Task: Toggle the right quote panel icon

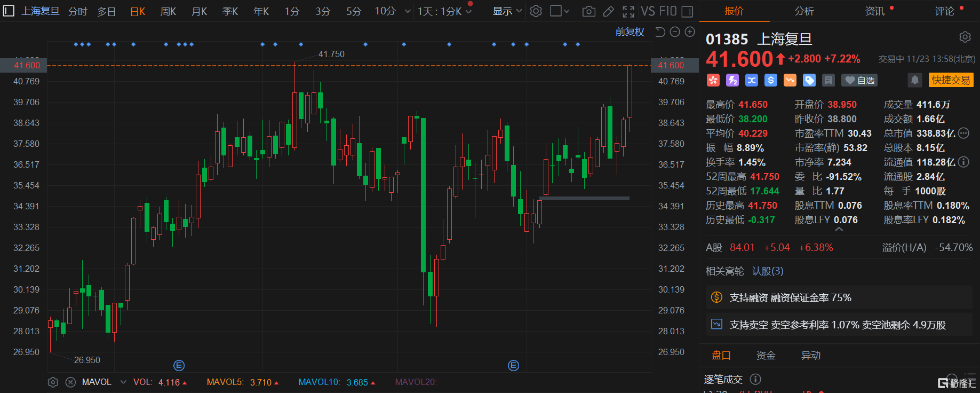Action: coord(688,11)
